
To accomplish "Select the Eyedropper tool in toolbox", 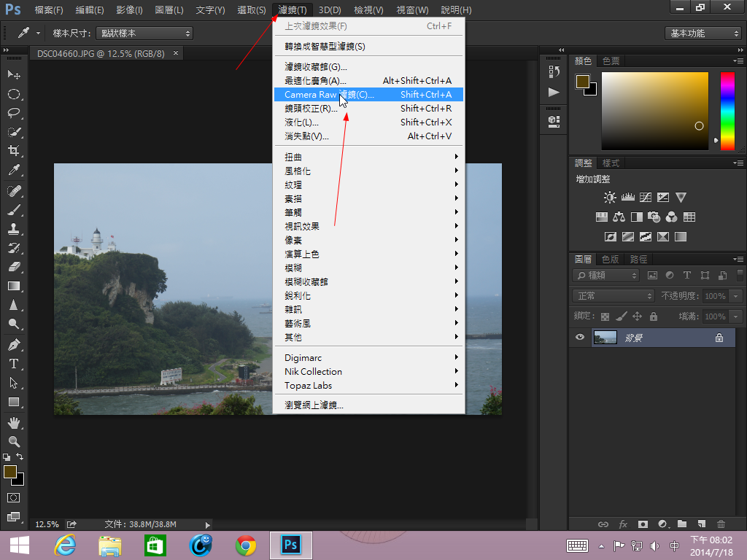I will [14, 170].
